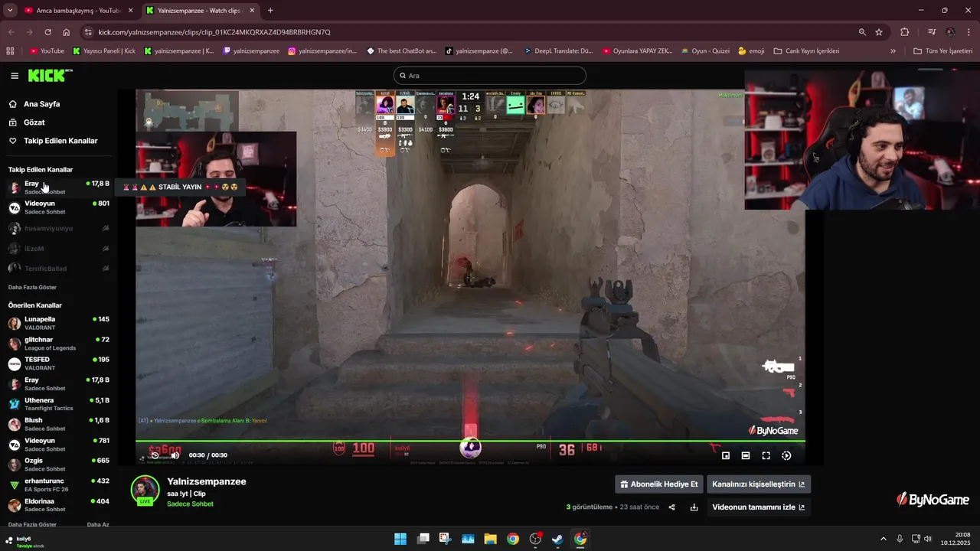
Task: Click Videonun tamamını izle button
Action: pyautogui.click(x=759, y=507)
